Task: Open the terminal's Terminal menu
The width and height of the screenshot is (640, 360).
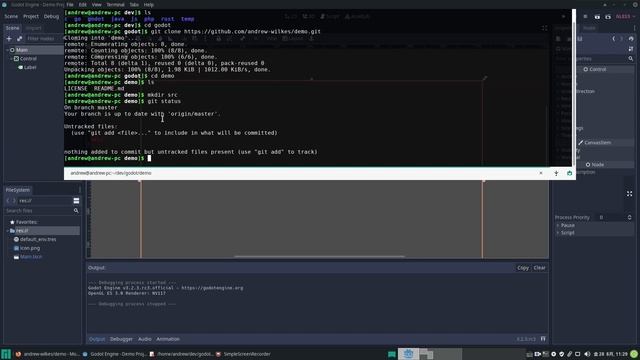Action: tap(115, 5)
